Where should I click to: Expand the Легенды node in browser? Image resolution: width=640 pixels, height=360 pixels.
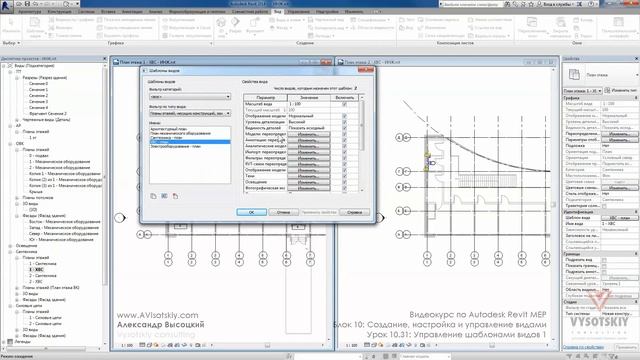[4, 342]
